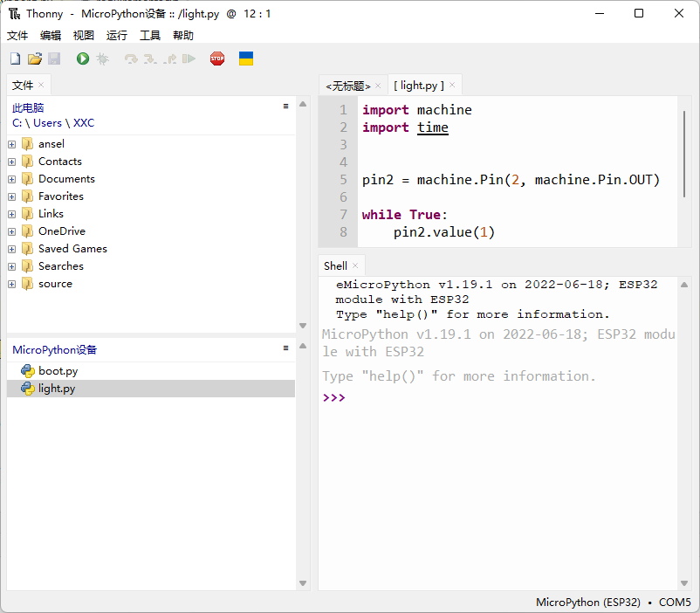This screenshot has height=613, width=700.
Task: Click the Debug bug icon
Action: (102, 59)
